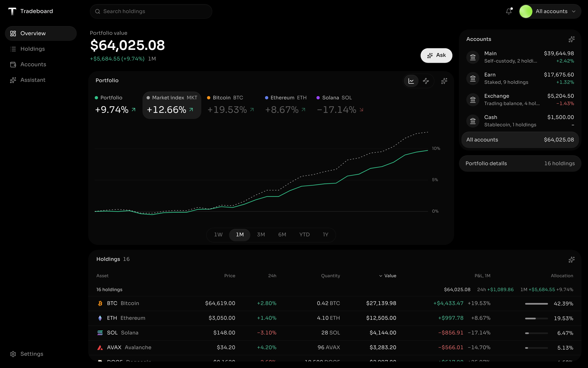The image size is (588, 368).
Task: Click the Tradeboard logo icon
Action: [12, 11]
